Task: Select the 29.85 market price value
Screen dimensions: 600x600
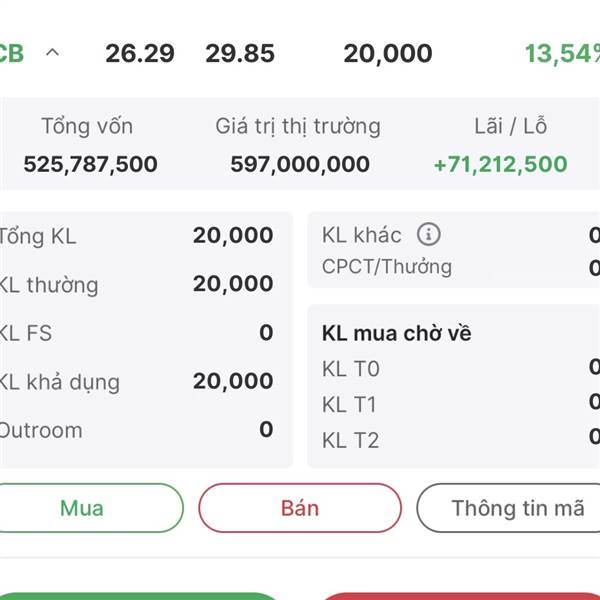Action: [x=240, y=53]
